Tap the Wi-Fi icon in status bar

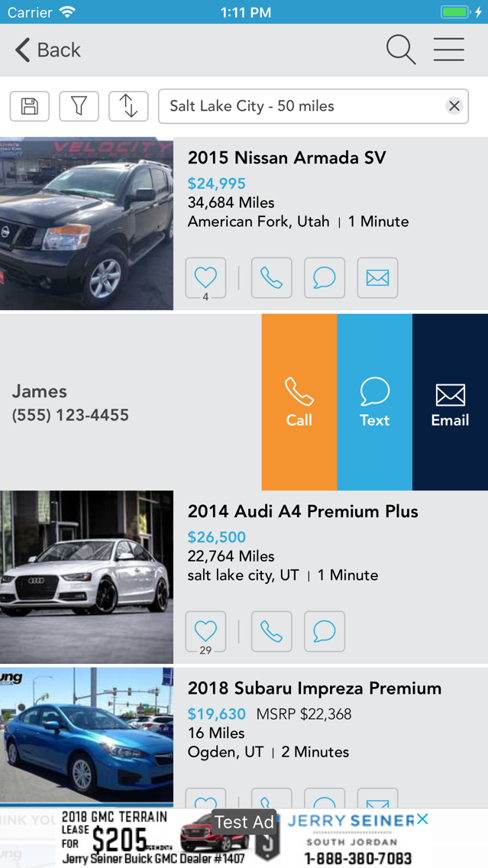click(67, 11)
